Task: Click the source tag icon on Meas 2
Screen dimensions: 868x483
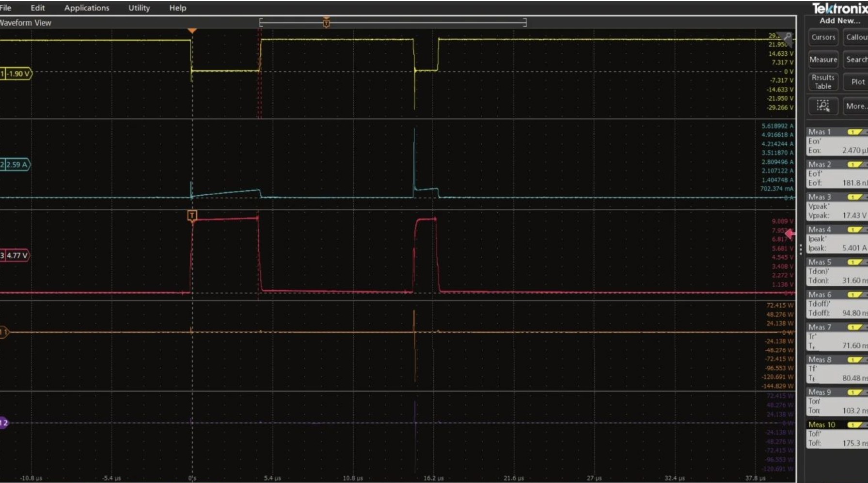Action: (855, 164)
